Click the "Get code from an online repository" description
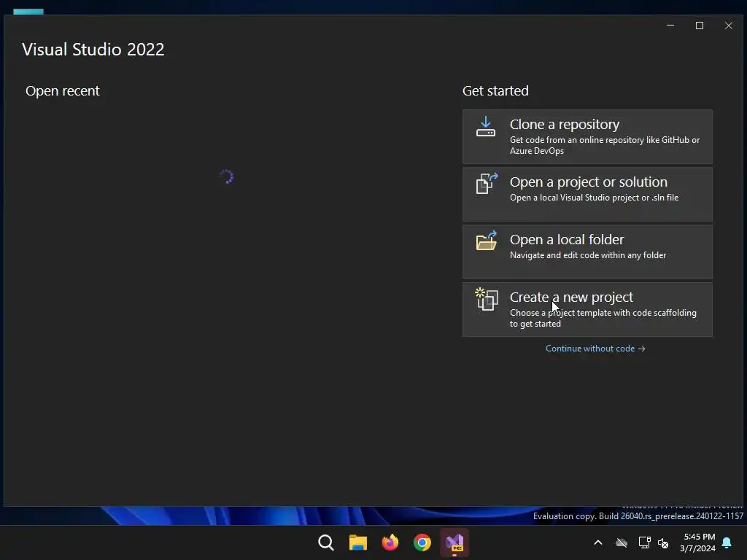Viewport: 747px width, 560px height. click(605, 145)
